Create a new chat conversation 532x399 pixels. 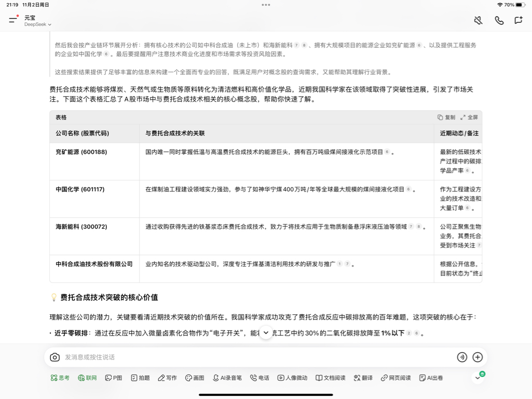click(518, 20)
